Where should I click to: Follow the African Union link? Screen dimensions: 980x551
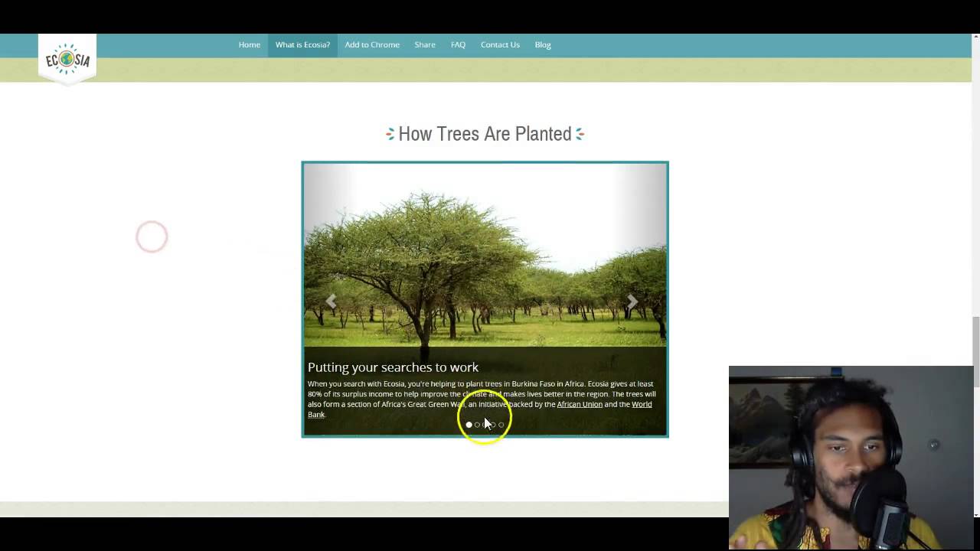click(580, 404)
